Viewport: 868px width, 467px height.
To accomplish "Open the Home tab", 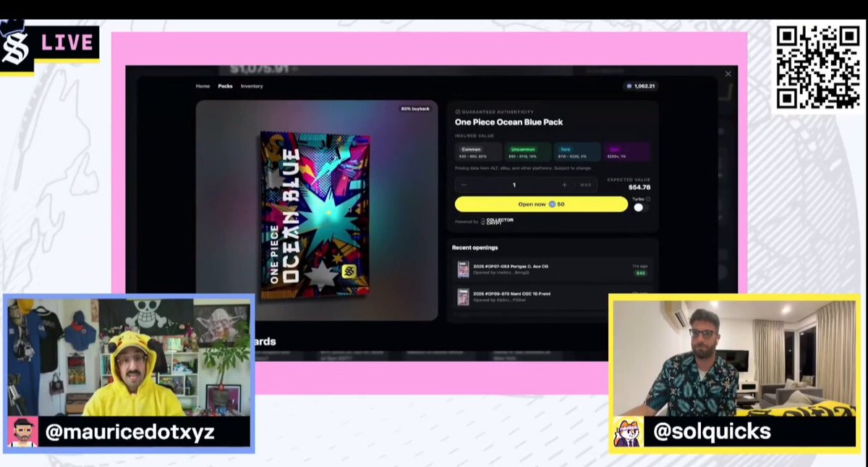I will [x=203, y=86].
